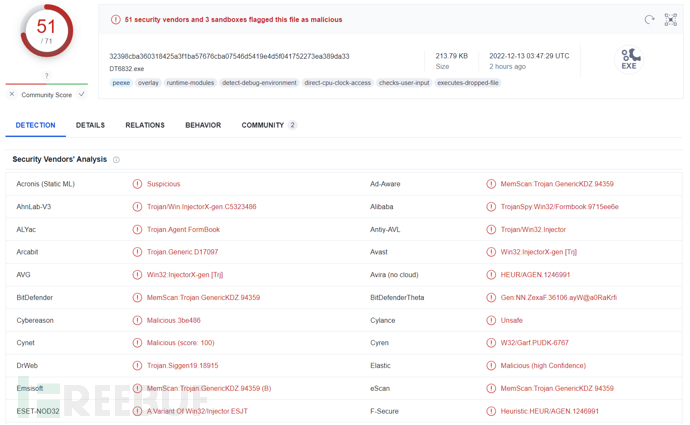This screenshot has height=425, width=690.
Task: Click the warning icon in Elastic row
Action: click(491, 366)
